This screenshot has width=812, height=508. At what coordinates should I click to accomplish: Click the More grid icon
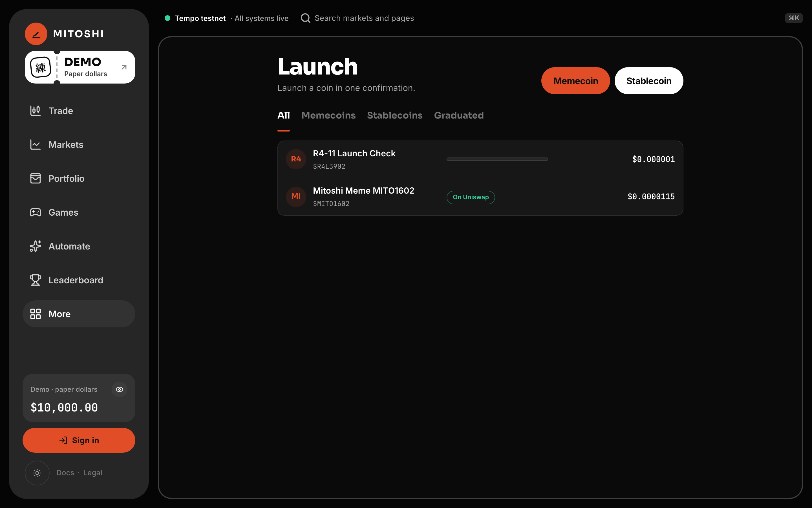click(x=35, y=314)
